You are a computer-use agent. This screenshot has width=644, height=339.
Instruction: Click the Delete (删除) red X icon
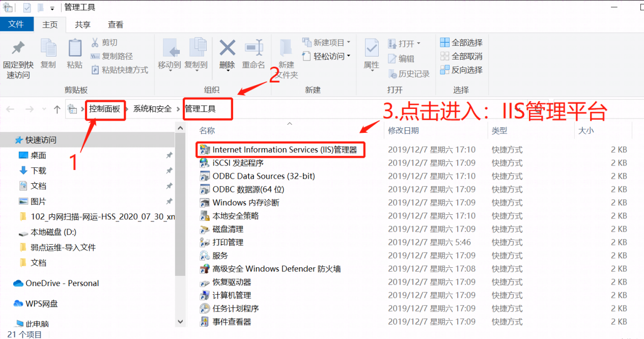[227, 48]
